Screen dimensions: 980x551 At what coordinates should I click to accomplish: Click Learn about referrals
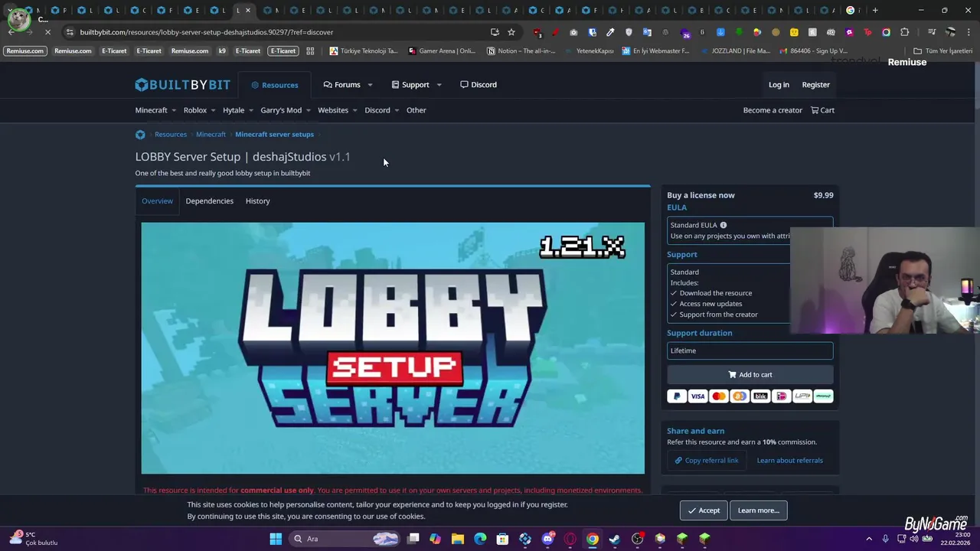(x=789, y=461)
